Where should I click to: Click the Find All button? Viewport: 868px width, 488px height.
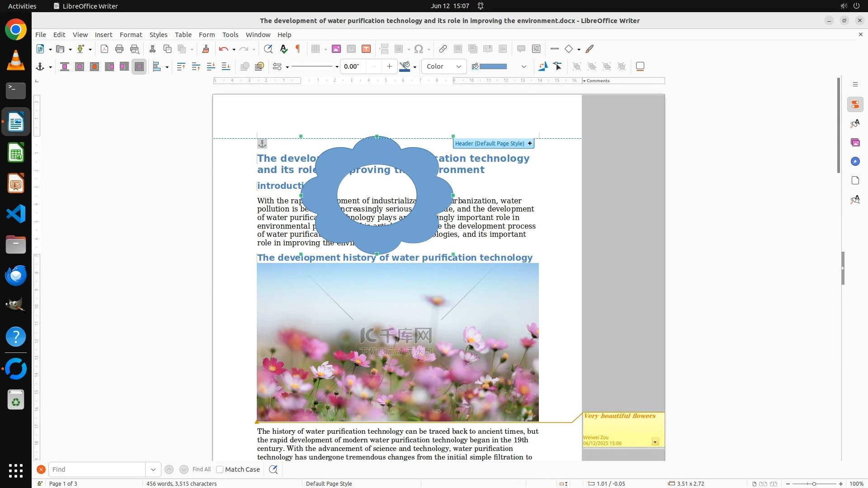[201, 469]
